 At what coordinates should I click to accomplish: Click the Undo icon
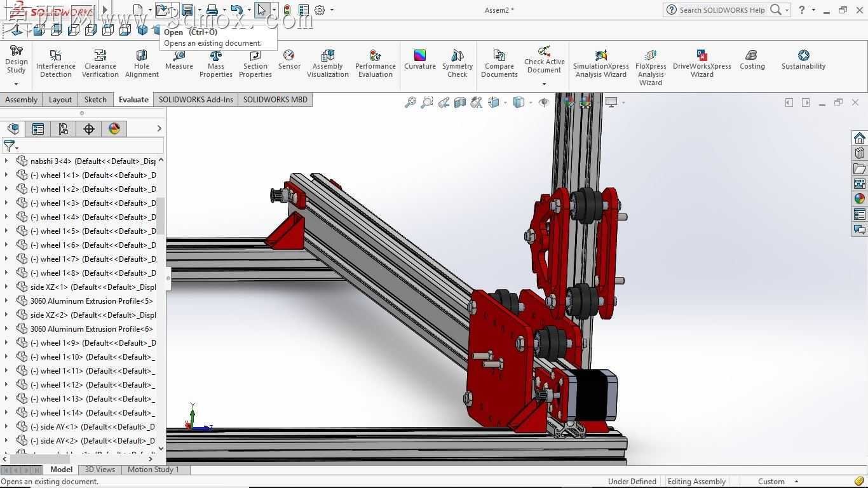click(x=237, y=10)
